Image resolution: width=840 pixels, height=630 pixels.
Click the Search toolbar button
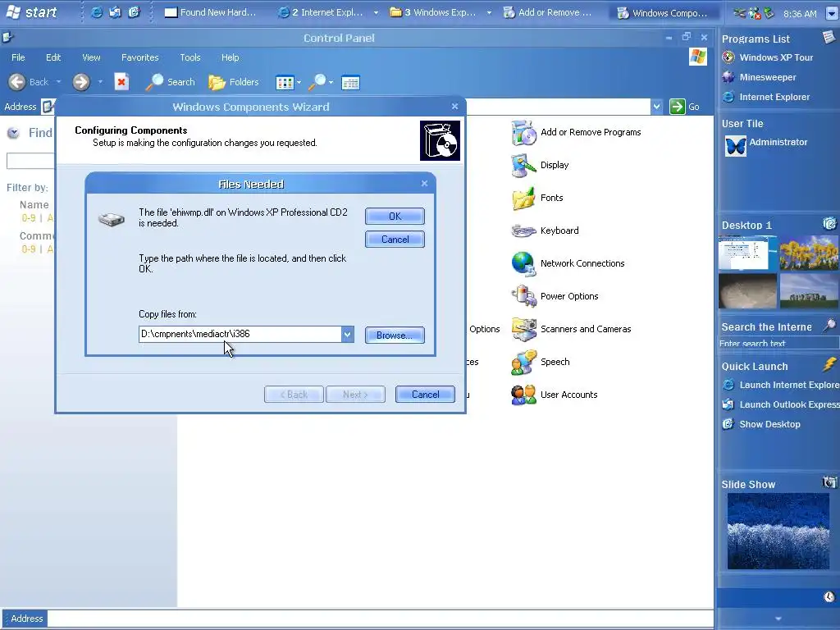(171, 82)
